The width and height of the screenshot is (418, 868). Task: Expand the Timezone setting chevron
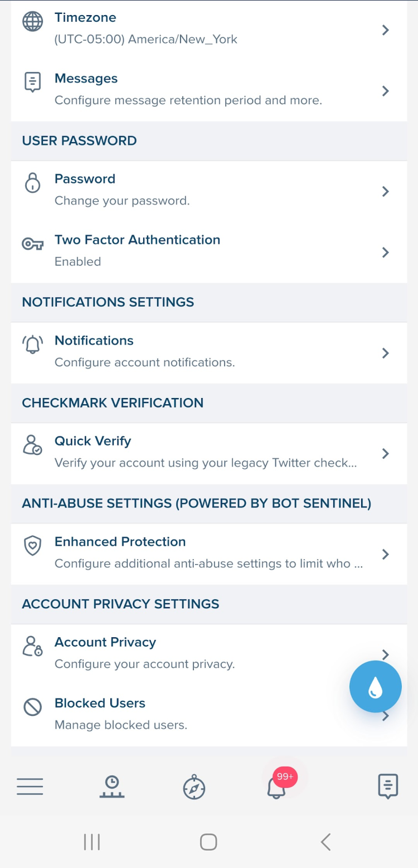385,30
